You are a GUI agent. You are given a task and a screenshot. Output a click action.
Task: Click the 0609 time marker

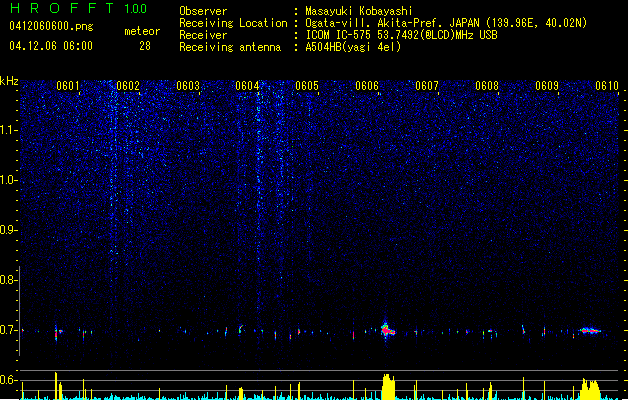click(x=547, y=86)
